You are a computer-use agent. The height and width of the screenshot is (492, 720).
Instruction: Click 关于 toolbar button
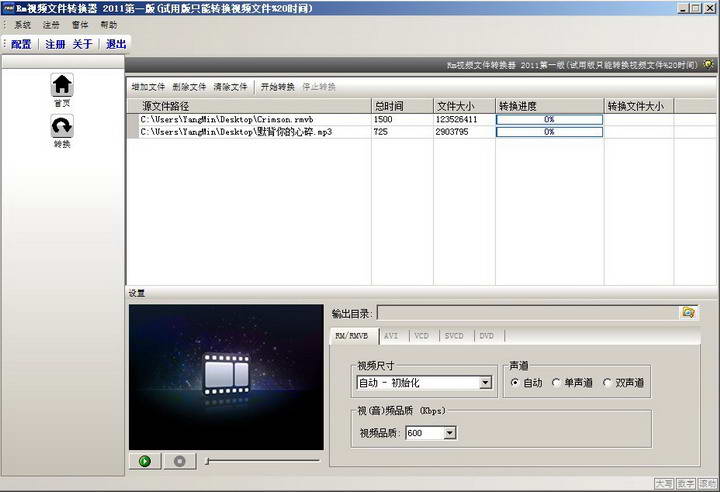(83, 44)
